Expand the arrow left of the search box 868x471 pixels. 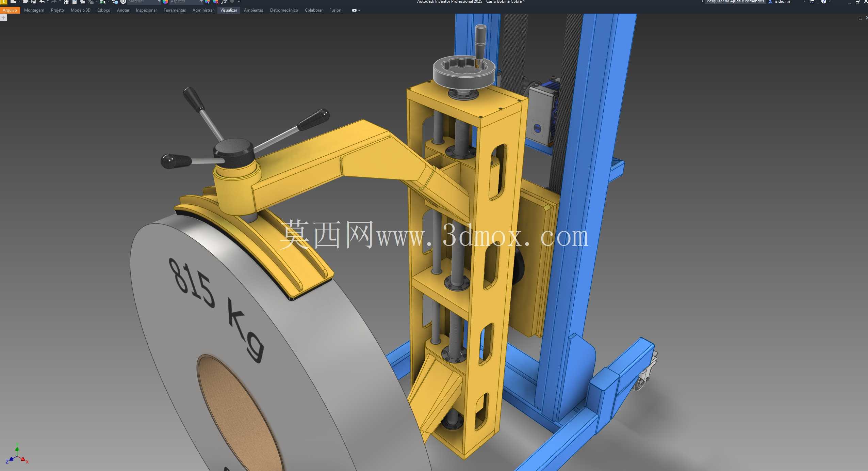(x=702, y=2)
